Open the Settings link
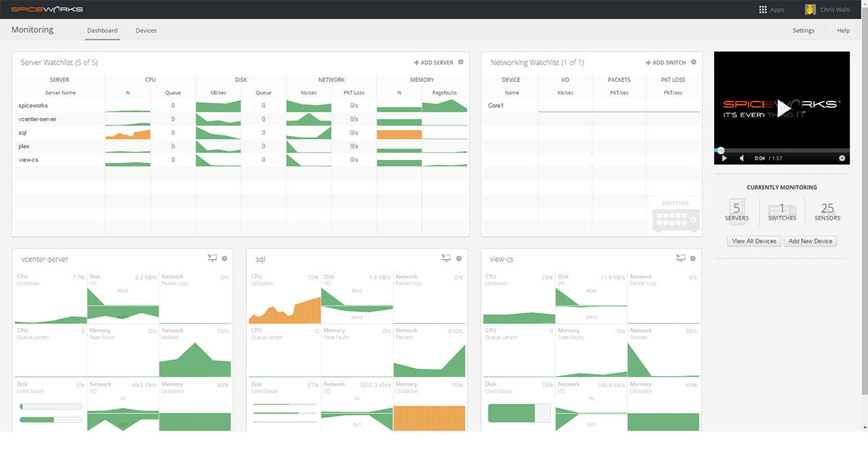The width and height of the screenshot is (868, 450). point(804,30)
